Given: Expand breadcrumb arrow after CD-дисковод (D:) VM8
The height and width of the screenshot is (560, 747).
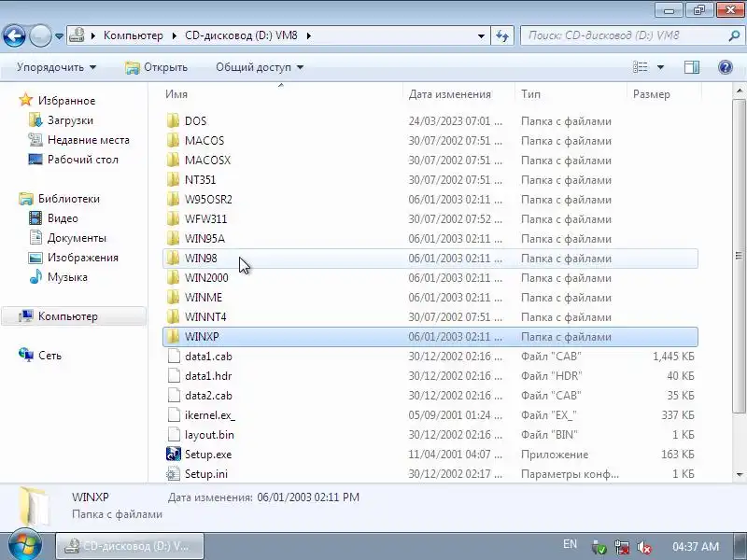Looking at the screenshot, I should [x=309, y=35].
